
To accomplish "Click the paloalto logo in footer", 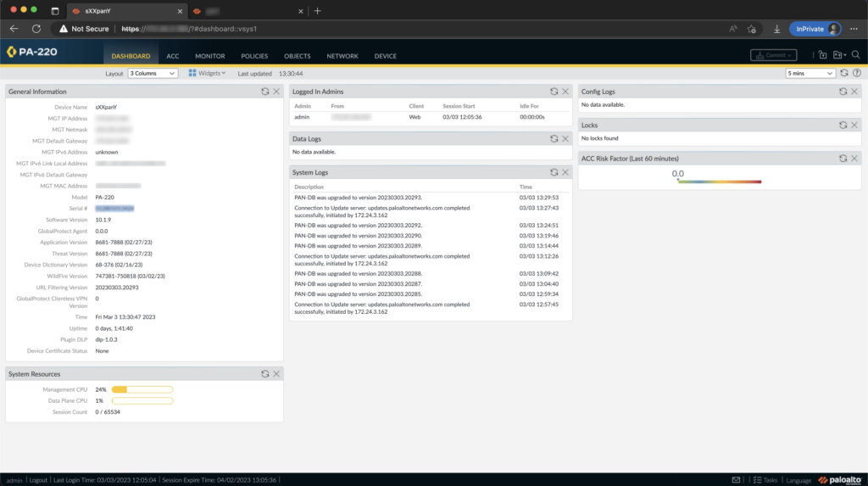I will click(x=840, y=480).
